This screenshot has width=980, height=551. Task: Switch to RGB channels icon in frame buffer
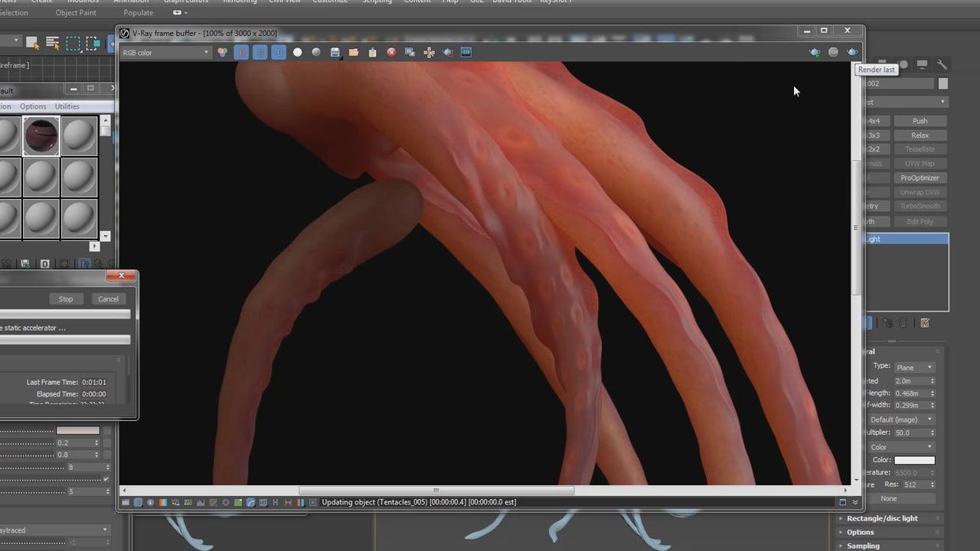coord(222,52)
